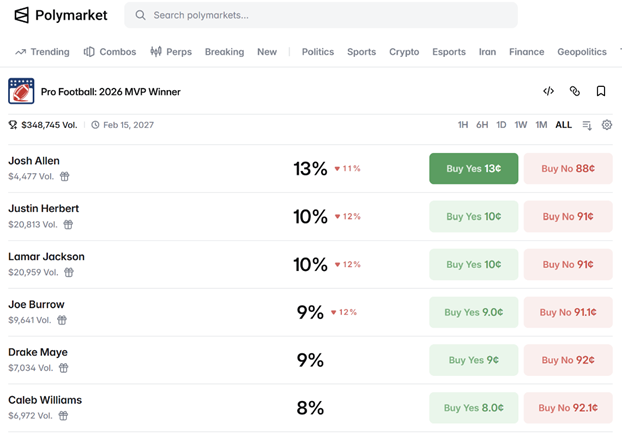Click Buy No 88¢ for Josh Allen

568,169
